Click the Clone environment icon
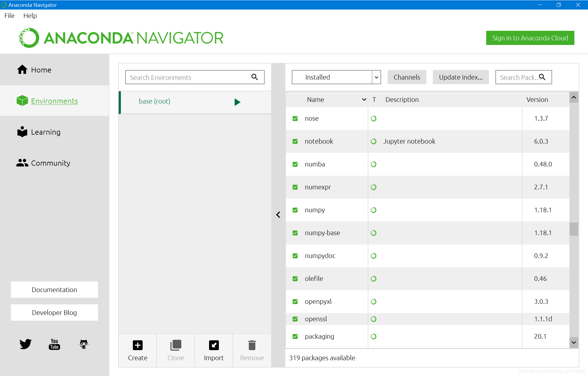 176,345
